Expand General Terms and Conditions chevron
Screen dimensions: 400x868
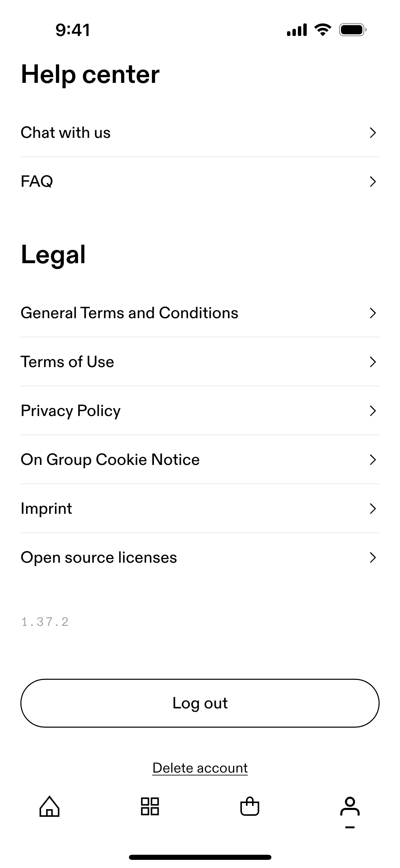(x=373, y=313)
